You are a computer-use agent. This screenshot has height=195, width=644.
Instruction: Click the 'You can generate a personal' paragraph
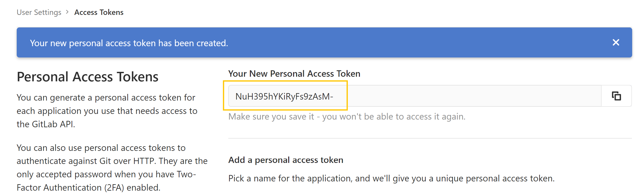click(106, 98)
